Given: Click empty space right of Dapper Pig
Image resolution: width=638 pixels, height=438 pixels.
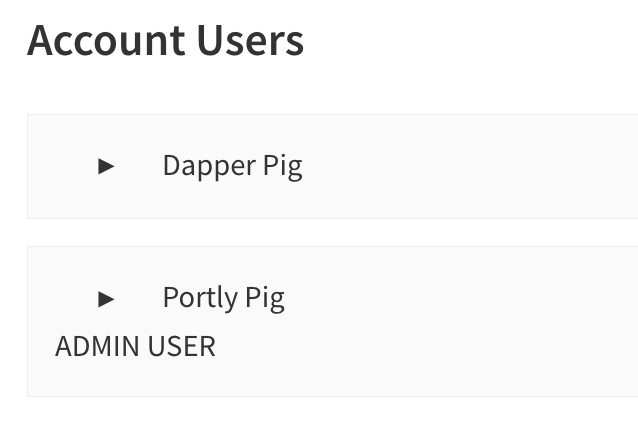Looking at the screenshot, I should (x=470, y=166).
